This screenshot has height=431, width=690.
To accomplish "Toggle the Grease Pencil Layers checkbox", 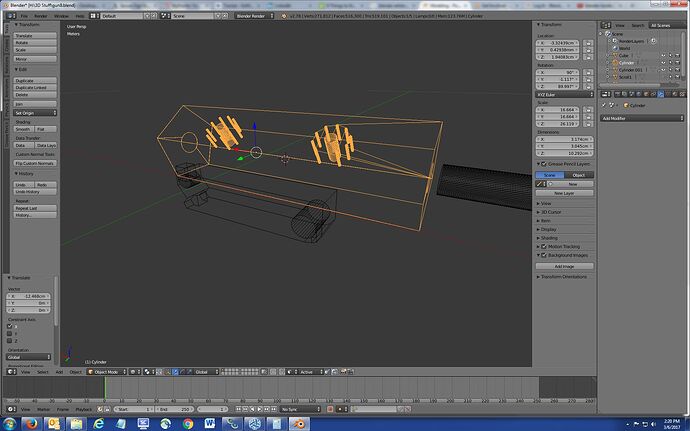I will 544,164.
